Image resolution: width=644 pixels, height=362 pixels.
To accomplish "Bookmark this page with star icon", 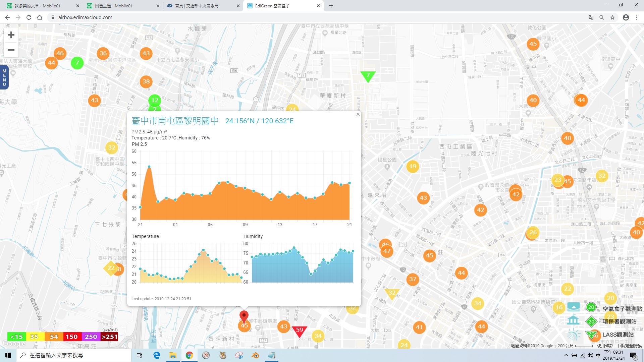I will click(612, 17).
